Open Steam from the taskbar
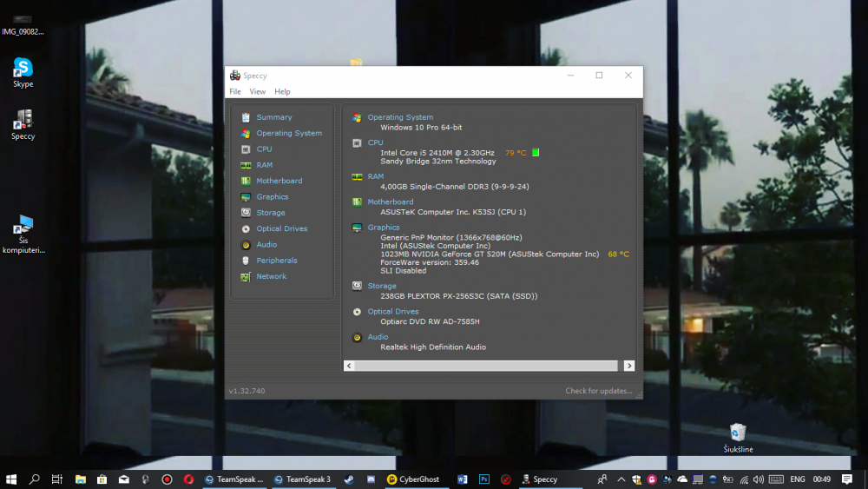 click(x=349, y=479)
